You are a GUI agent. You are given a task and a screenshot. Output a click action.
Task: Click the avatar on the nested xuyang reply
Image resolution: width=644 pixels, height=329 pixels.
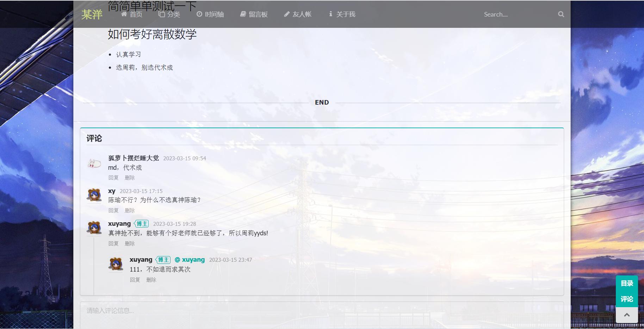click(x=116, y=264)
